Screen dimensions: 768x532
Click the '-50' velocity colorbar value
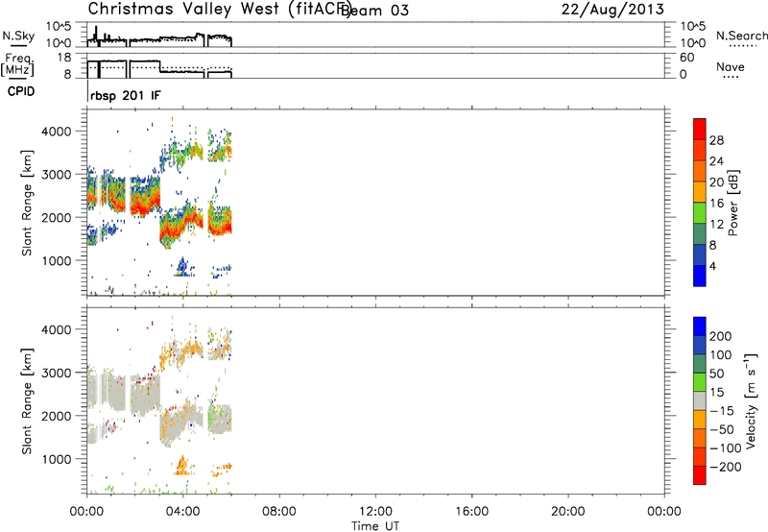pos(722,429)
